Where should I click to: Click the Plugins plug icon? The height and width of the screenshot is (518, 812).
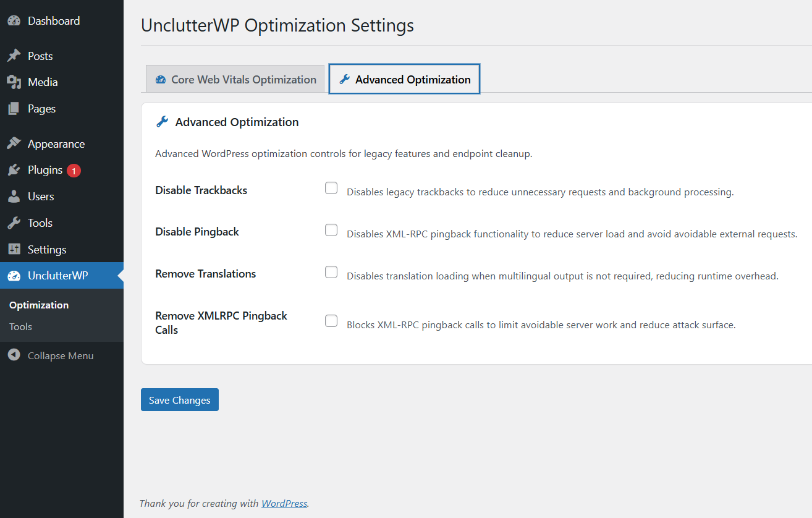(14, 170)
